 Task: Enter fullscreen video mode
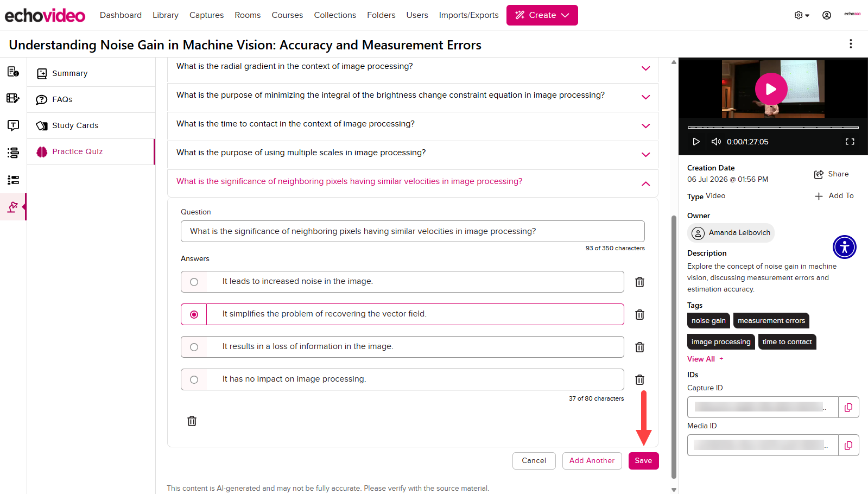tap(850, 142)
